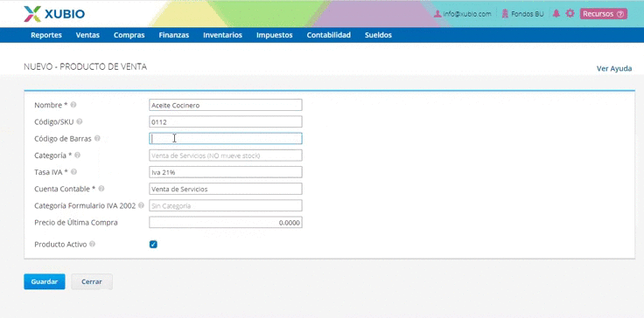Open the Tasa IVA dropdown field

click(x=226, y=172)
